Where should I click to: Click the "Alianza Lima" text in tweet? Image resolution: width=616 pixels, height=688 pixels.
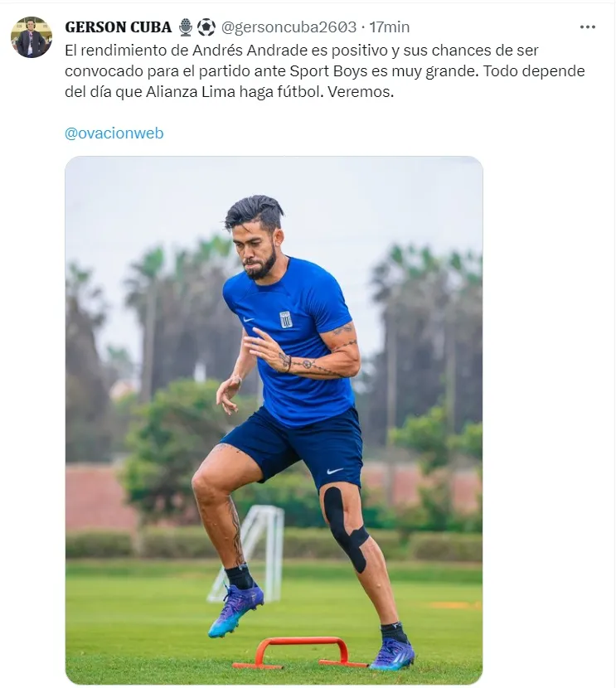click(x=191, y=92)
